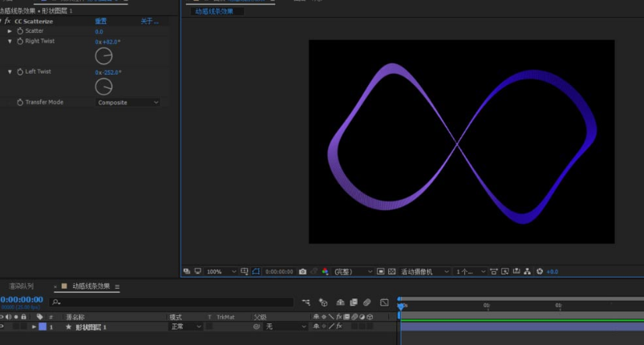This screenshot has height=345, width=644.
Task: Open the graph editor icon in timeline
Action: point(384,302)
